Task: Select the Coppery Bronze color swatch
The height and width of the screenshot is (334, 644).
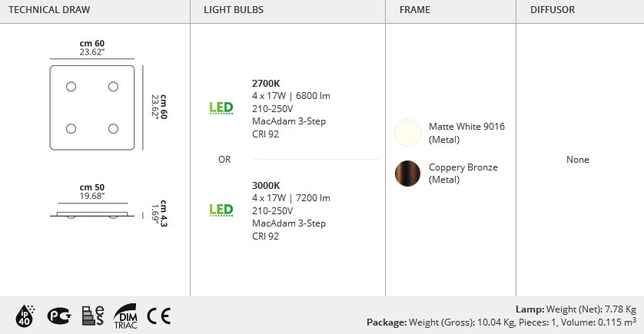Action: pos(407,174)
